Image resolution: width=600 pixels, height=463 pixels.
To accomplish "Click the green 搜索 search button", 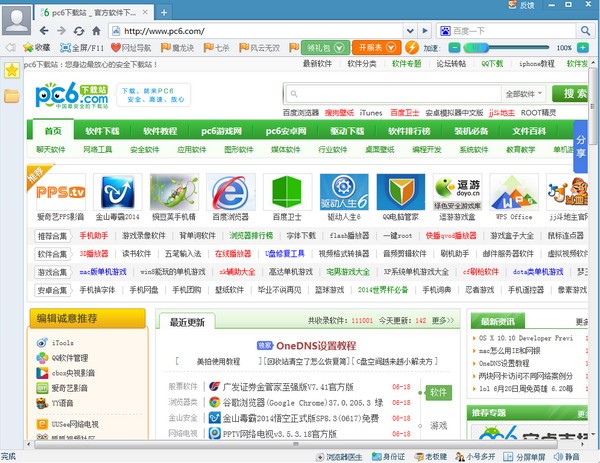I will pyautogui.click(x=573, y=93).
